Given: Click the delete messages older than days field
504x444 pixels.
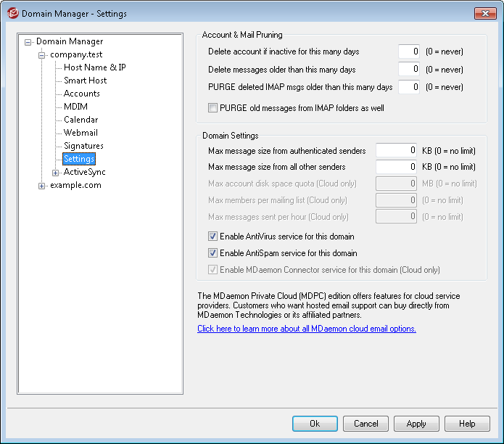Looking at the screenshot, I should pos(409,69).
